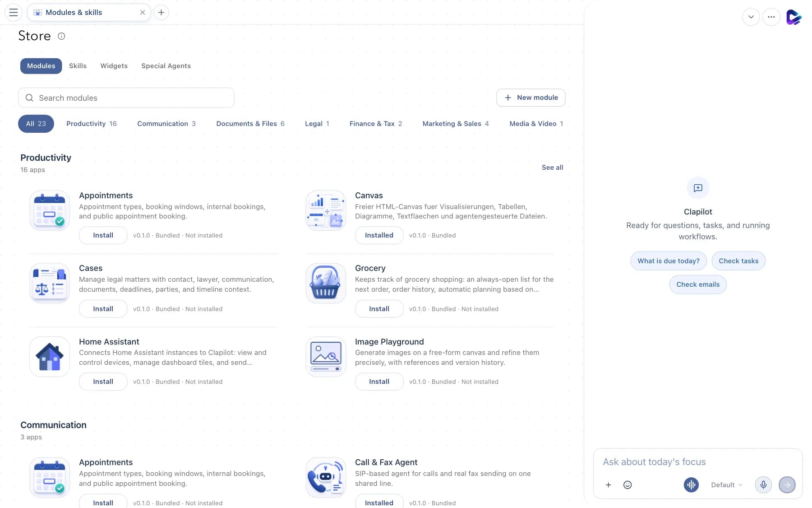812x508 pixels.
Task: Click the Canvas module title
Action: coord(369,196)
